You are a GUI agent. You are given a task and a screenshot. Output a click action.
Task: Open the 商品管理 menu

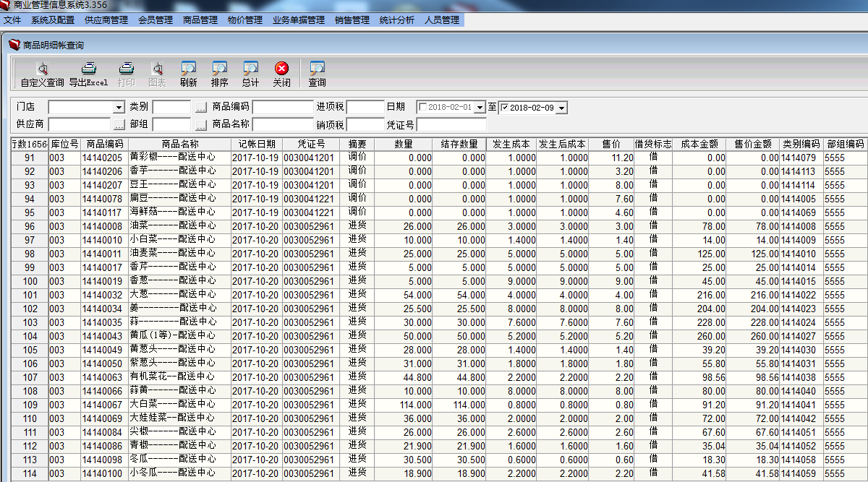(x=200, y=20)
